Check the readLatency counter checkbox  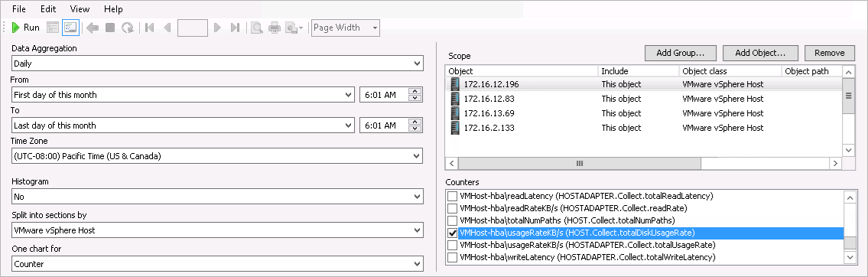click(452, 196)
